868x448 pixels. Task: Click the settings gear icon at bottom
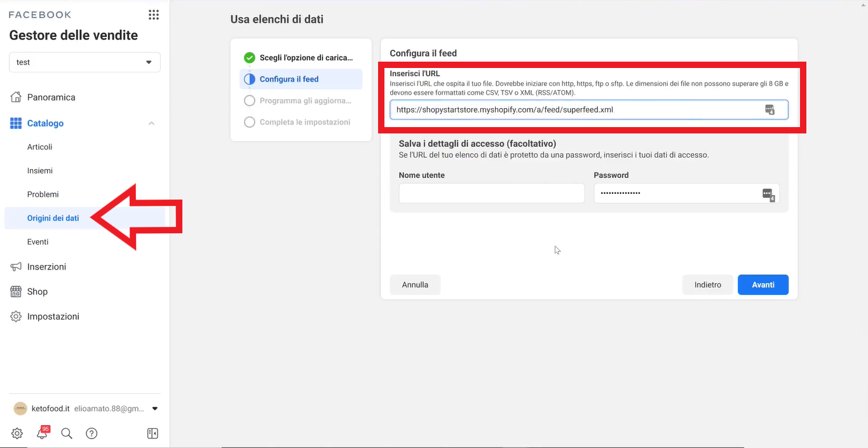pyautogui.click(x=17, y=433)
